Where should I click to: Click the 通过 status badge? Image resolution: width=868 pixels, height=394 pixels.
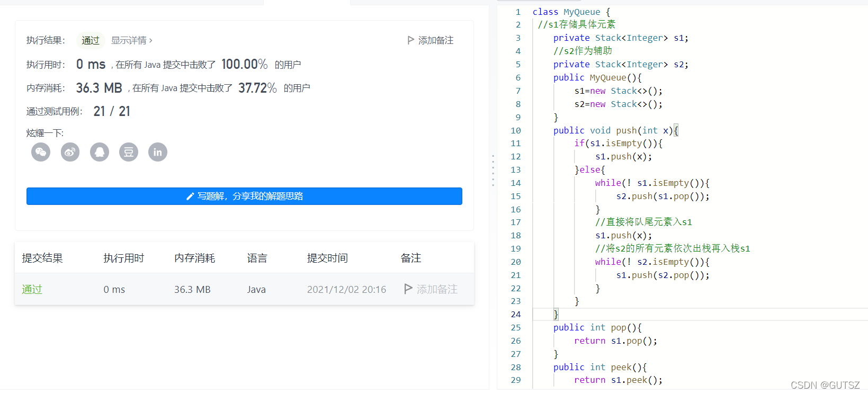click(91, 40)
